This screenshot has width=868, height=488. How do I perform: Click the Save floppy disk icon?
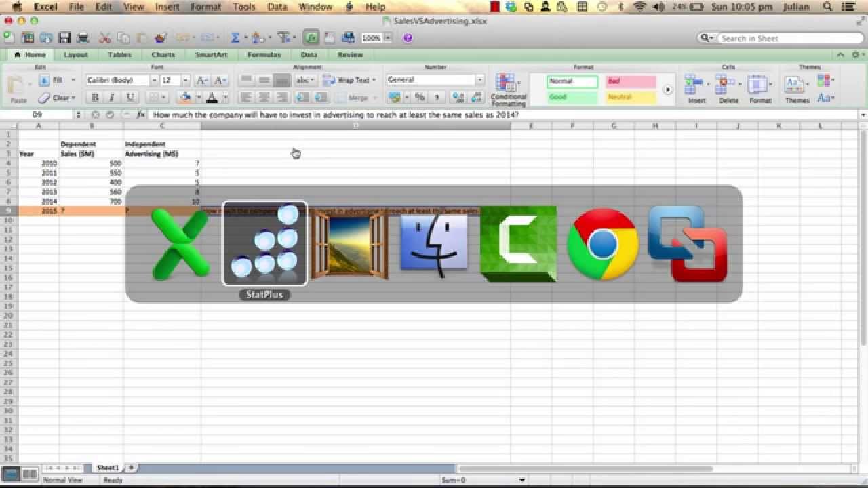64,38
